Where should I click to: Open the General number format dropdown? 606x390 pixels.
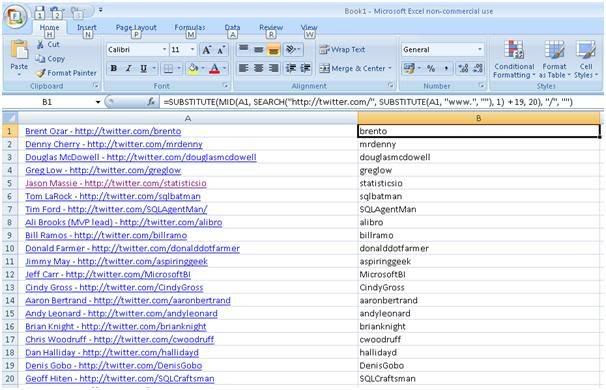480,49
